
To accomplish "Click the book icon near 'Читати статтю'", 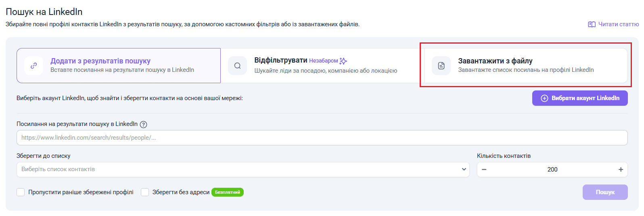I will (592, 25).
